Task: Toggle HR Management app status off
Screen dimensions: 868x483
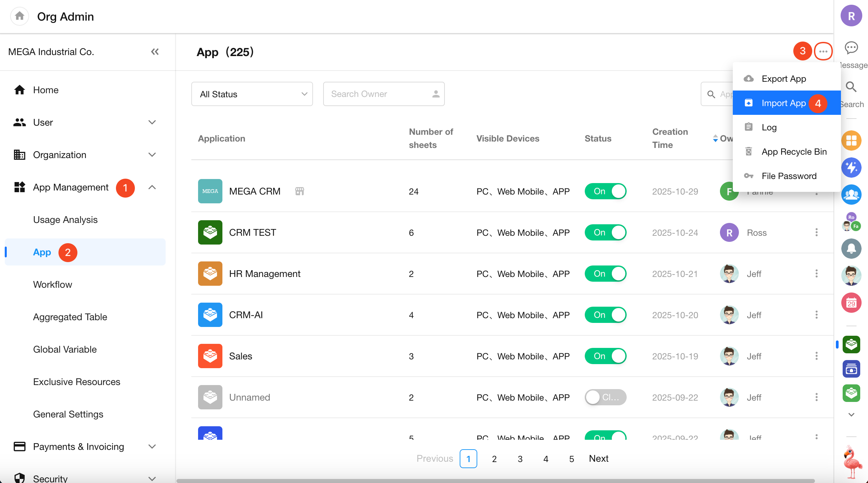Action: [x=605, y=274]
